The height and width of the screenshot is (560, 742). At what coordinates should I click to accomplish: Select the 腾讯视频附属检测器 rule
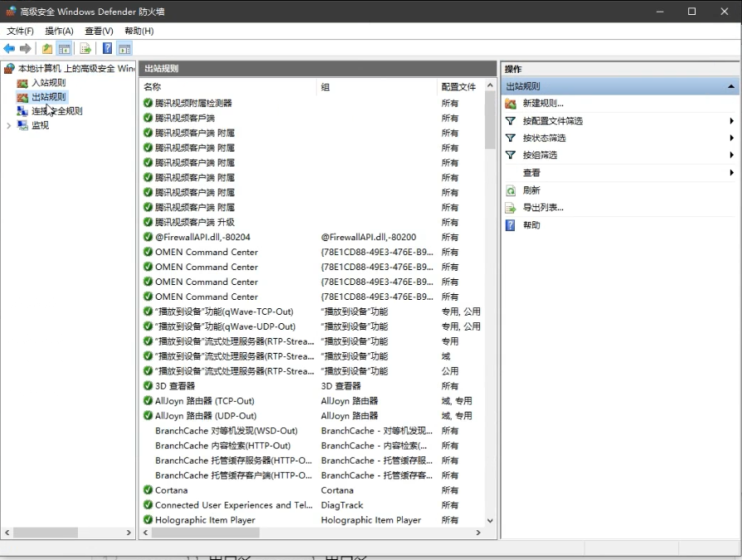[x=193, y=103]
